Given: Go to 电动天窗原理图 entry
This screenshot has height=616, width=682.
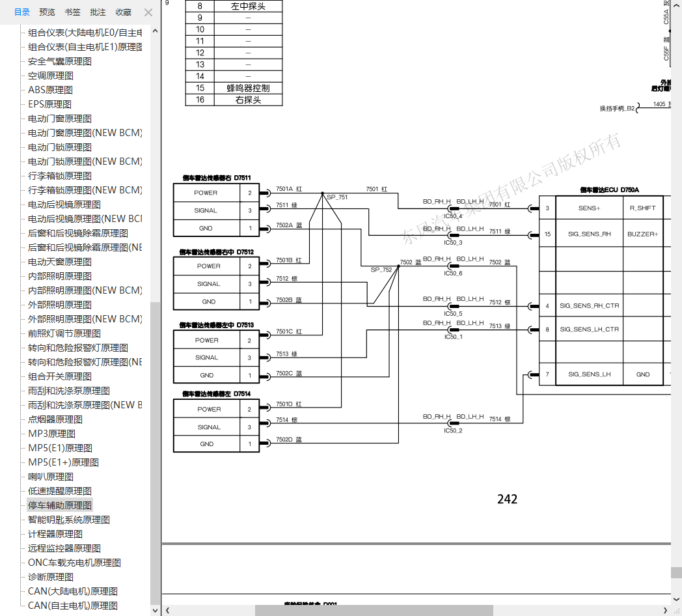Looking at the screenshot, I should click(x=60, y=262).
